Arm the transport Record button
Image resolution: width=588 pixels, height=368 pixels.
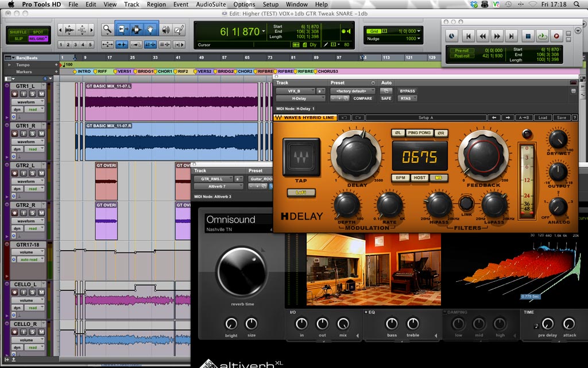click(556, 36)
